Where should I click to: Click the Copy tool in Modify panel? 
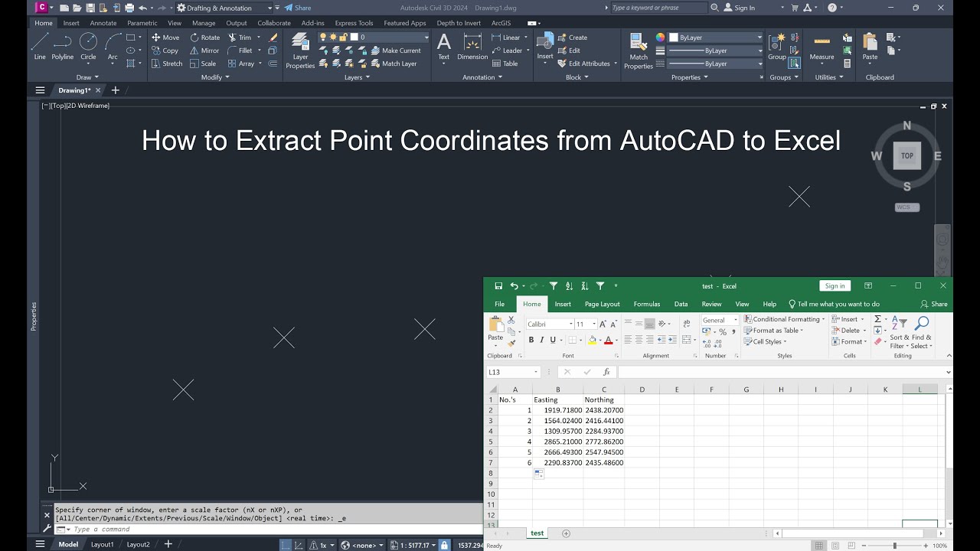(165, 51)
